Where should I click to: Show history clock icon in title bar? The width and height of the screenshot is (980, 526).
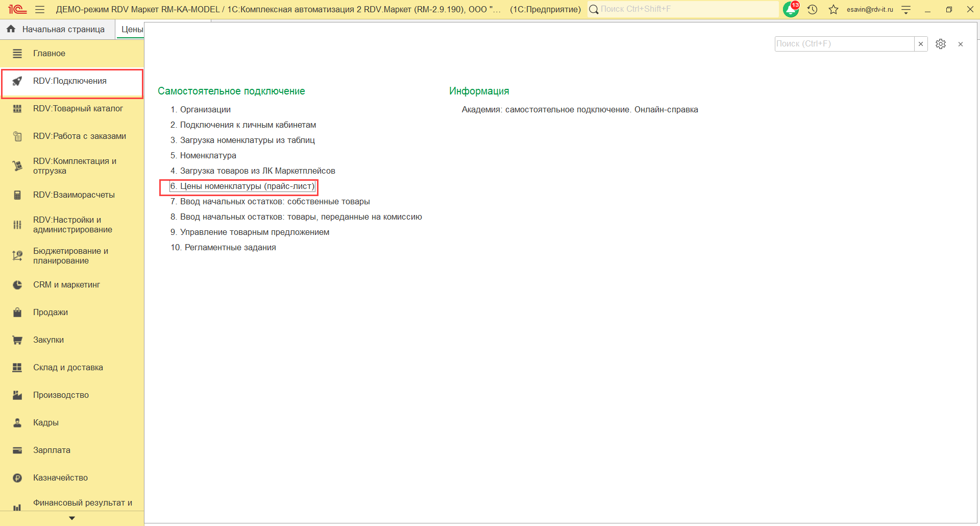point(813,9)
